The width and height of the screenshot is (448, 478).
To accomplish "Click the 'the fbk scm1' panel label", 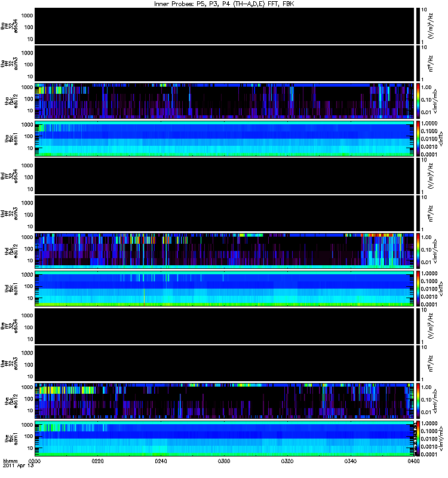I will [11, 439].
